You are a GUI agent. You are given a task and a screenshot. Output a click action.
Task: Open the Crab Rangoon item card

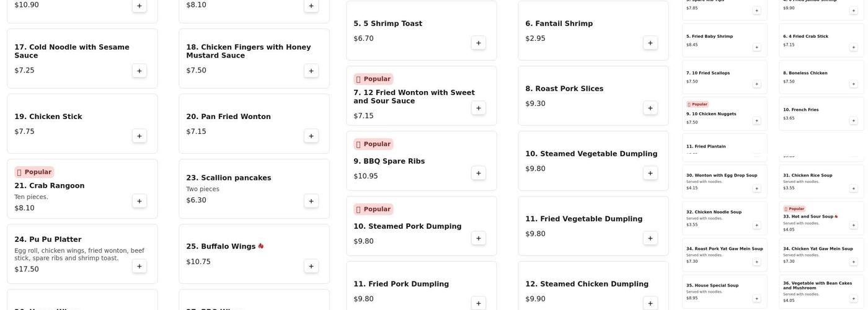[x=82, y=189]
